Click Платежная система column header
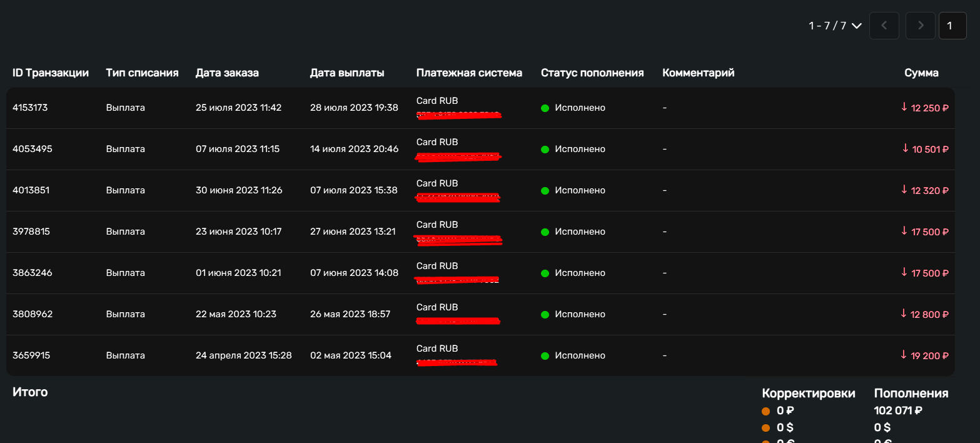 click(469, 73)
